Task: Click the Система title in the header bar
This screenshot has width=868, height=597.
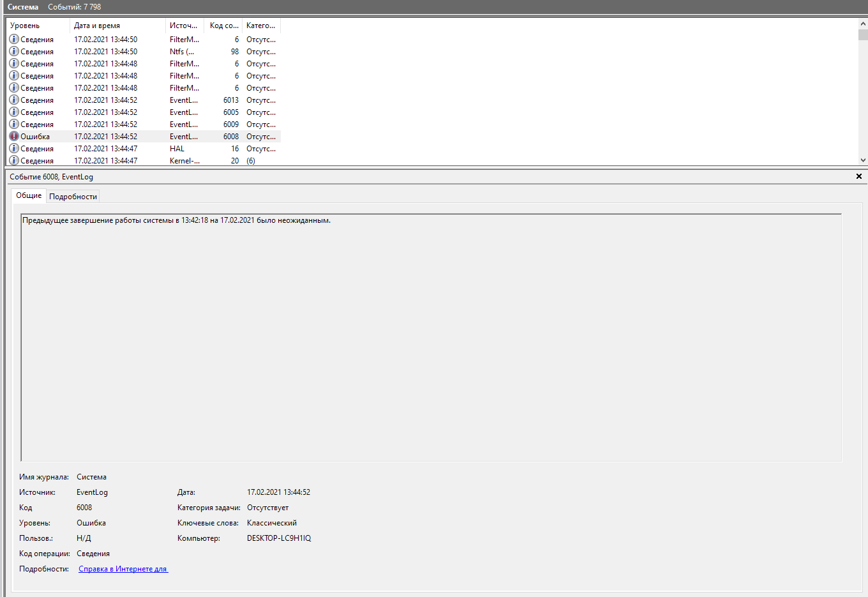Action: [x=23, y=7]
